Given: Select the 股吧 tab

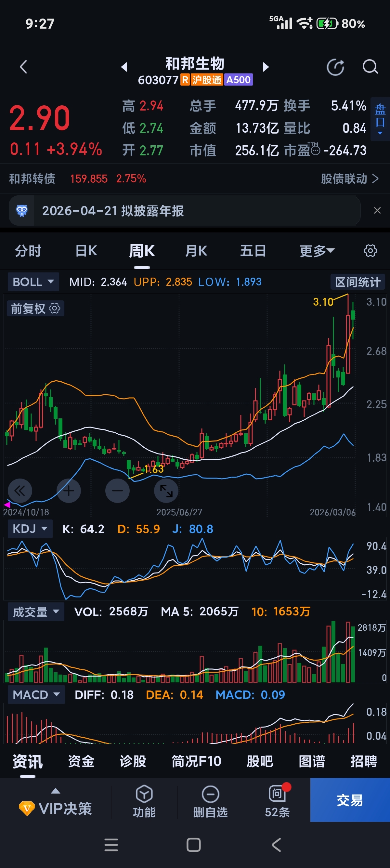Looking at the screenshot, I should (260, 761).
